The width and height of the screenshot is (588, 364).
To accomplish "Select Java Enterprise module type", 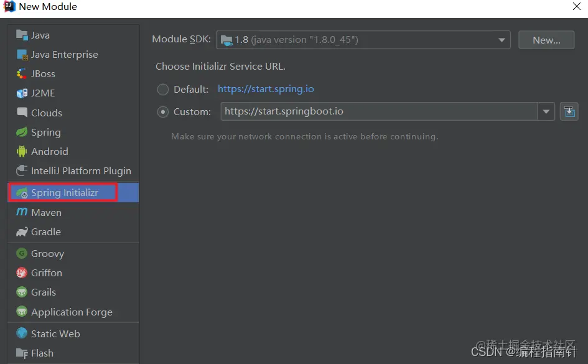I will coord(73,54).
